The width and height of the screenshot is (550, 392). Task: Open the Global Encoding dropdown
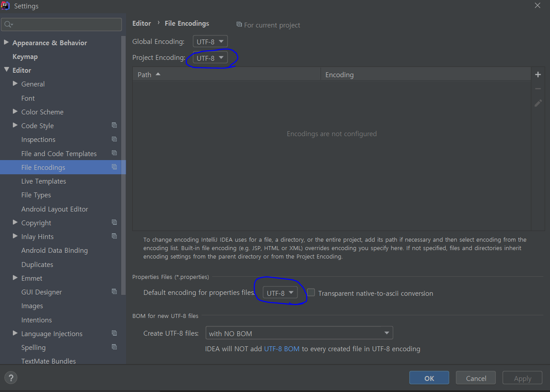coord(210,42)
